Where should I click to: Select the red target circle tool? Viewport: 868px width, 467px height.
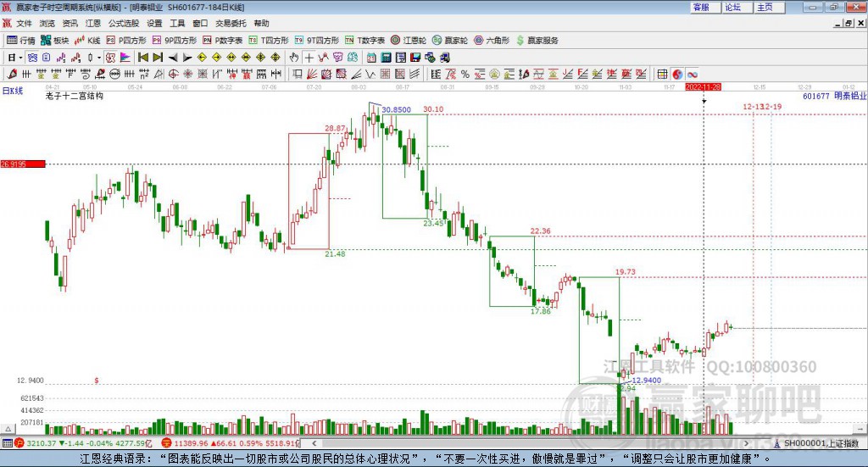tap(173, 74)
